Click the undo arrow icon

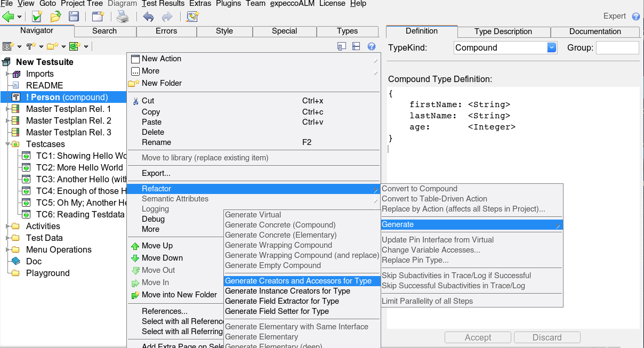pyautogui.click(x=148, y=17)
